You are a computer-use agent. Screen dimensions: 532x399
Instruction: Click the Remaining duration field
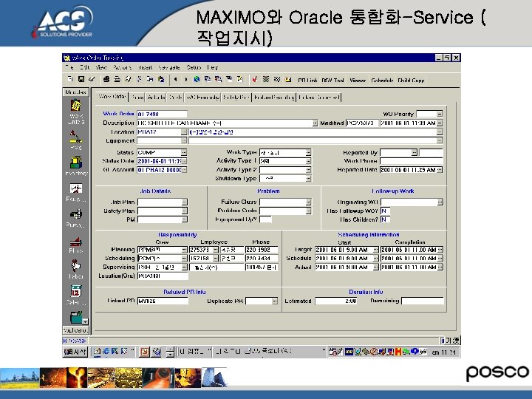423,301
